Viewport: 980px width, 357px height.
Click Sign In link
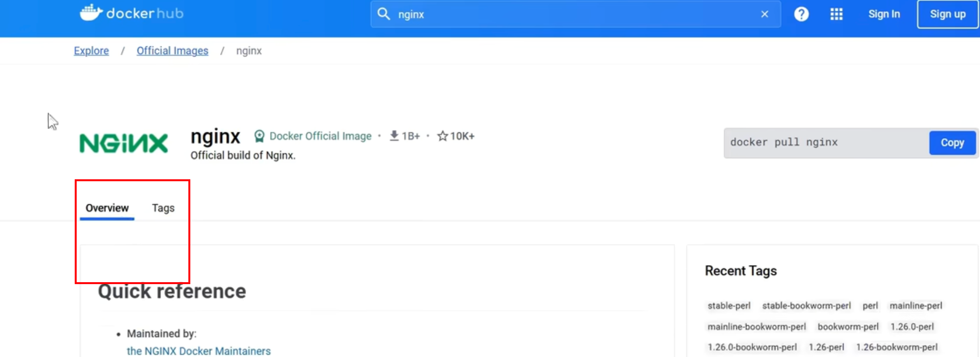point(884,14)
